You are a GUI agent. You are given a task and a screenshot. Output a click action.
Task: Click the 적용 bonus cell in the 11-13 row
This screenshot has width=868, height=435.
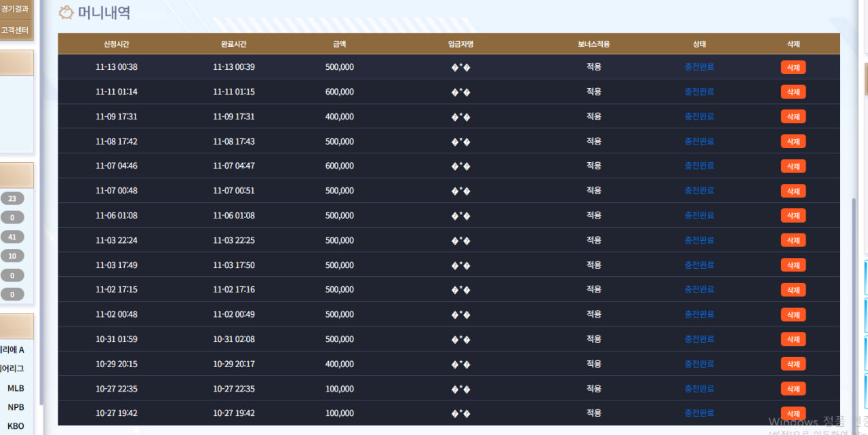[x=594, y=67]
